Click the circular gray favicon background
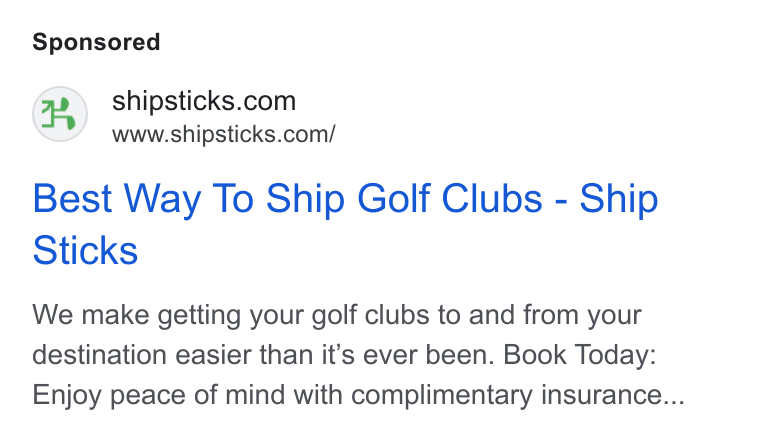 [x=60, y=114]
